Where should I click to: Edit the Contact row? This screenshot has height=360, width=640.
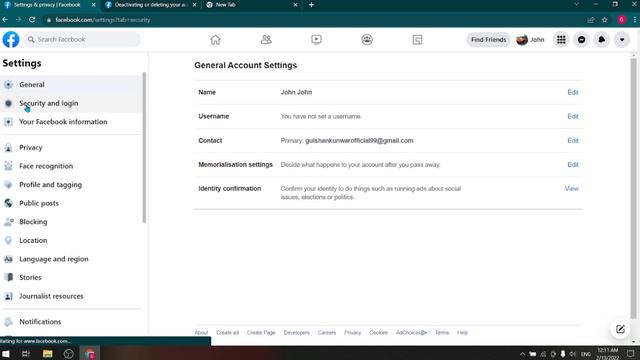[573, 140]
